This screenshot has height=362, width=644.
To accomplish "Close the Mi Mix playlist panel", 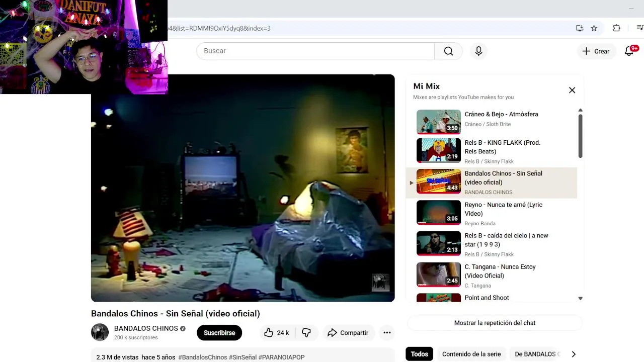I will (x=572, y=90).
